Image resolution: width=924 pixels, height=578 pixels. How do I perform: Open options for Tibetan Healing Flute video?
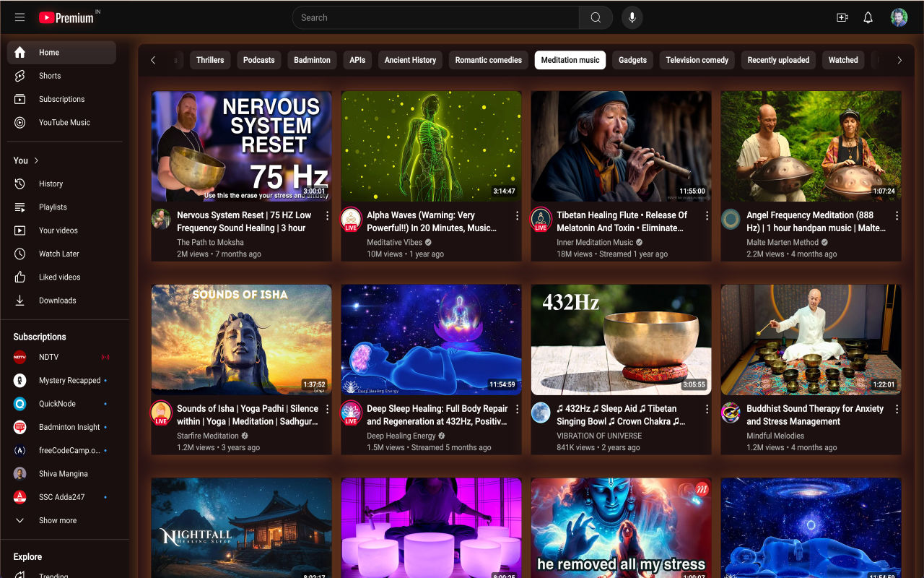(x=707, y=216)
